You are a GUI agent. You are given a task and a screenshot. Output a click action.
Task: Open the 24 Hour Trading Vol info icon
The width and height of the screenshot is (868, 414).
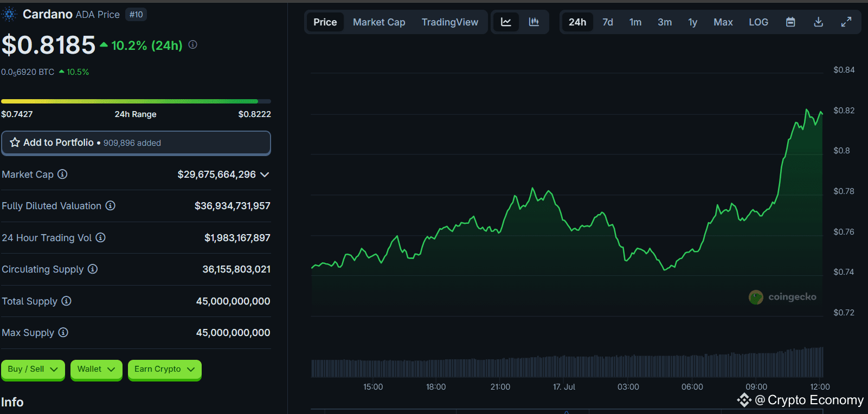click(x=100, y=237)
